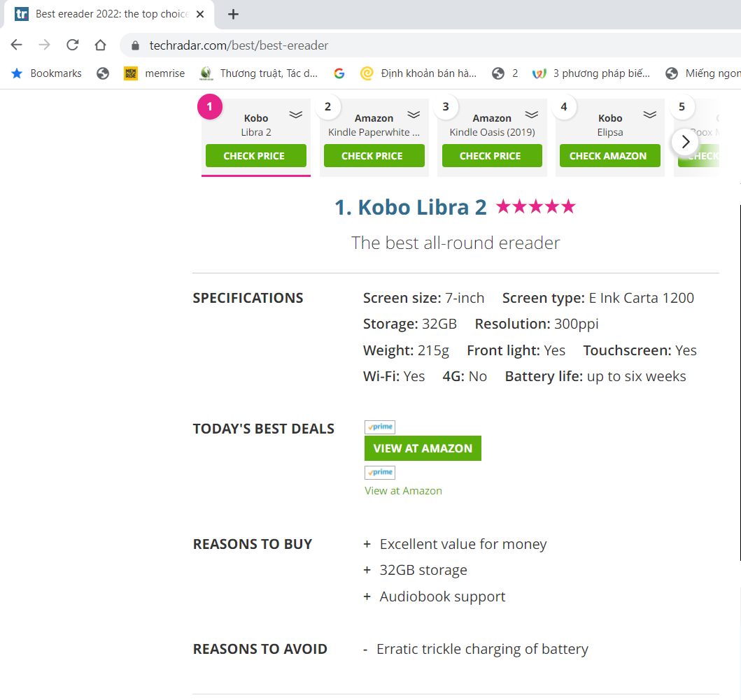
Task: Click Check Price for Kindle Oasis (2019)
Action: point(492,156)
